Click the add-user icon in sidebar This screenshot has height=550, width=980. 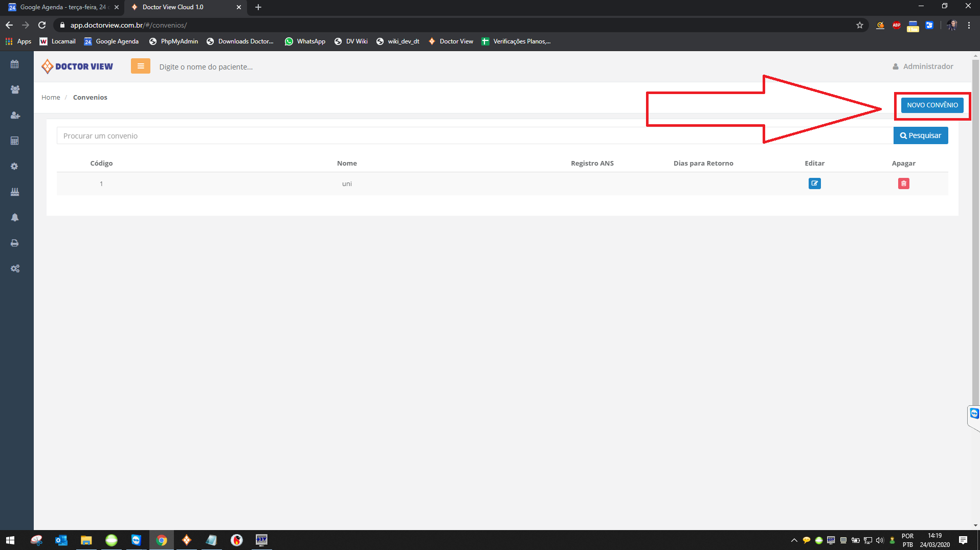(x=15, y=116)
